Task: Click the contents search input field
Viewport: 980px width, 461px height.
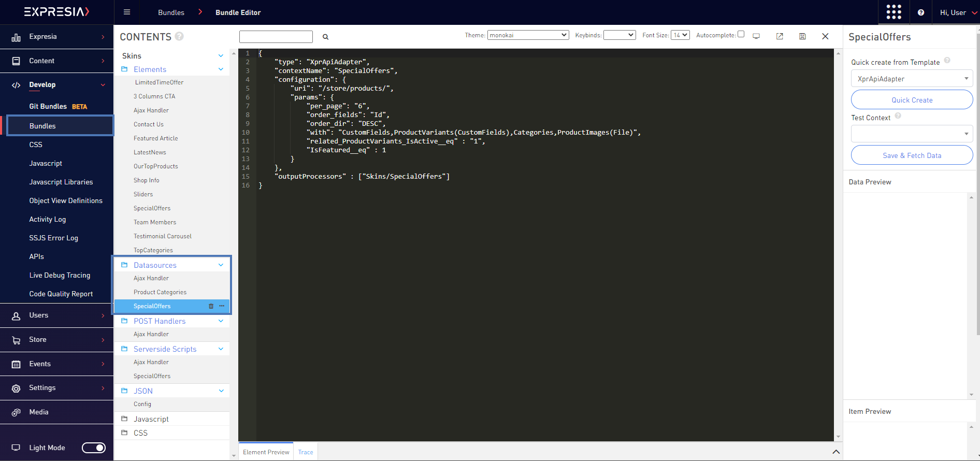Action: [276, 37]
